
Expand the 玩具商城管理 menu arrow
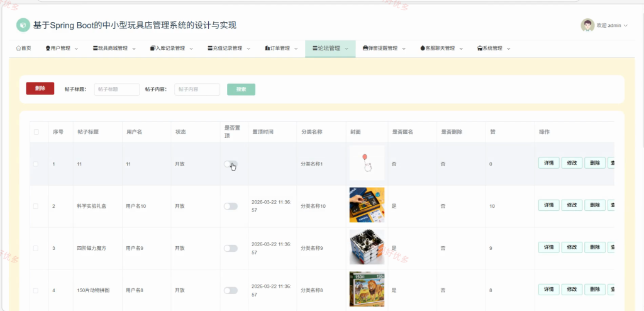point(134,48)
